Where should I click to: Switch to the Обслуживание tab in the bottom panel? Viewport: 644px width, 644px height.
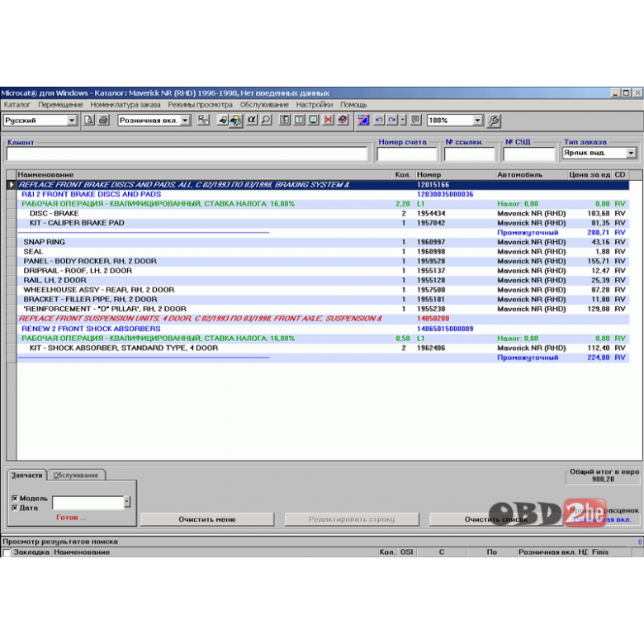point(76,476)
